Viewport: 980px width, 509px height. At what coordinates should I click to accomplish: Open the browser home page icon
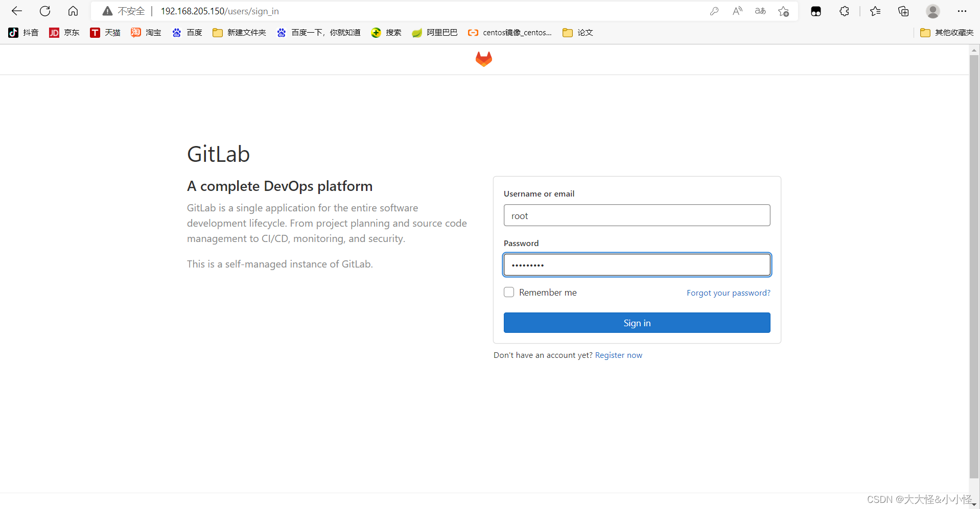73,11
